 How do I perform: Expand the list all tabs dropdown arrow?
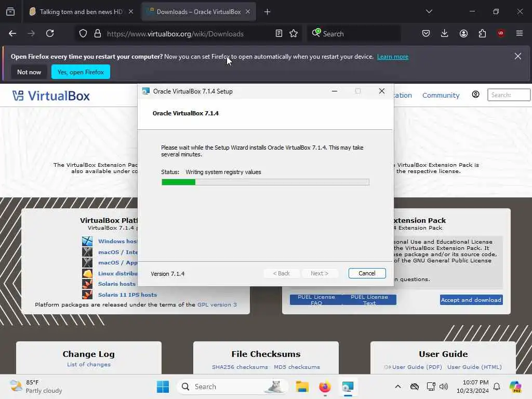point(429,11)
